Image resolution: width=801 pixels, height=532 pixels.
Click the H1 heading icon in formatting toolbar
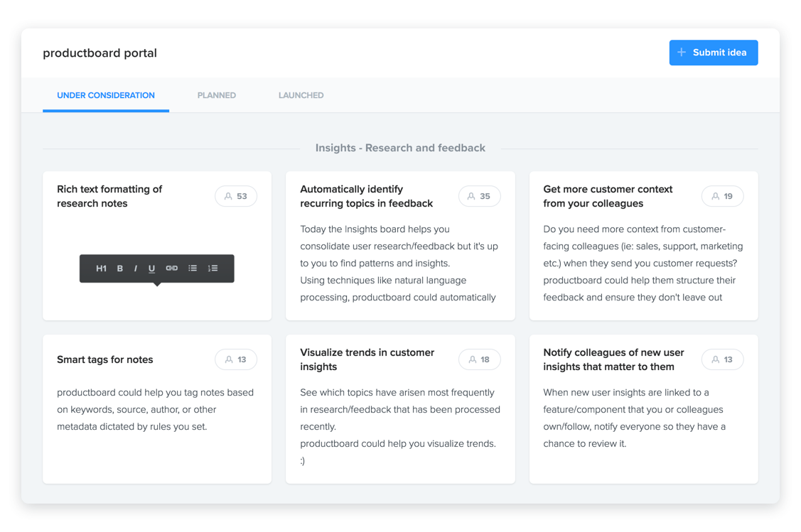(x=101, y=268)
